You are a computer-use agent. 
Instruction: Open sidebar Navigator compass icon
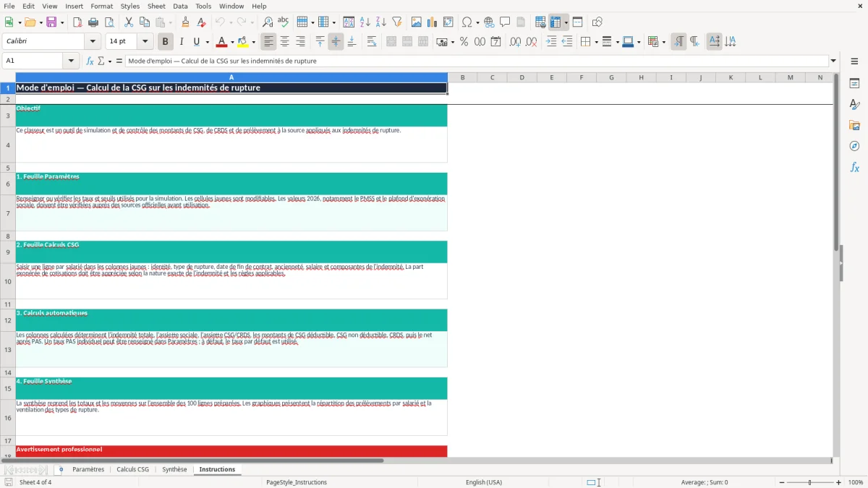(854, 146)
